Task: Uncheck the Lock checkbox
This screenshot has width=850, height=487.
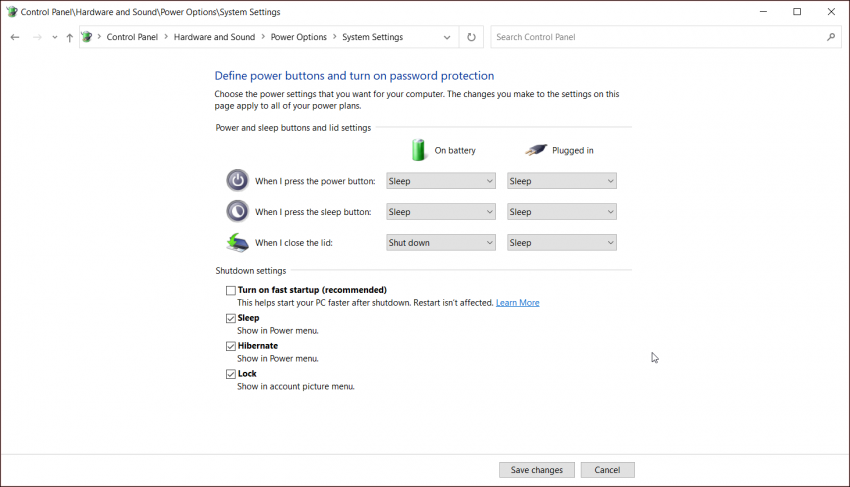Action: click(x=231, y=374)
